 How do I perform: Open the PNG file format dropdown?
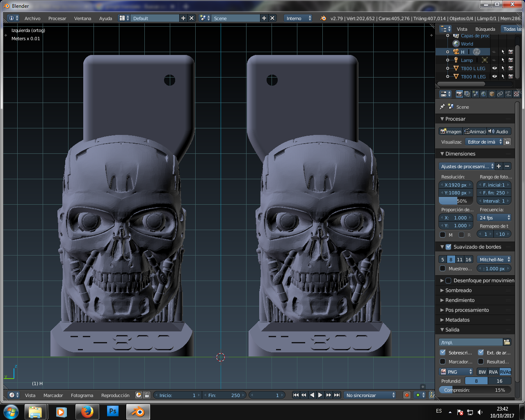[456, 372]
